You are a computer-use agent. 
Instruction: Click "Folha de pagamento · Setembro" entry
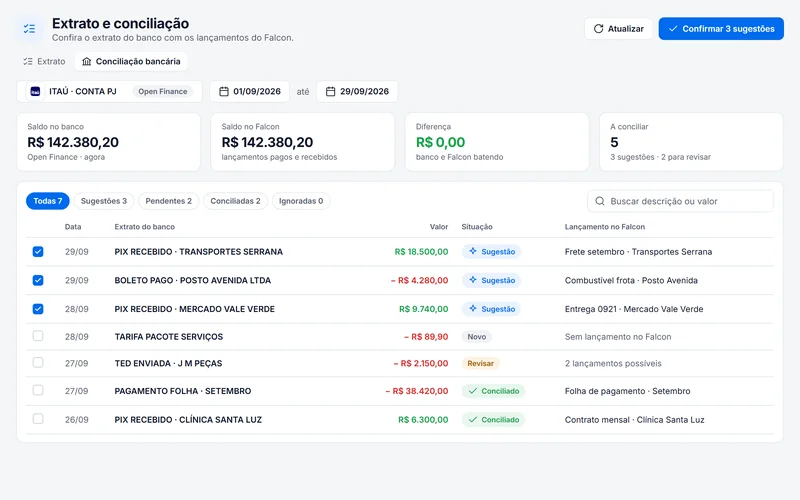pyautogui.click(x=628, y=391)
